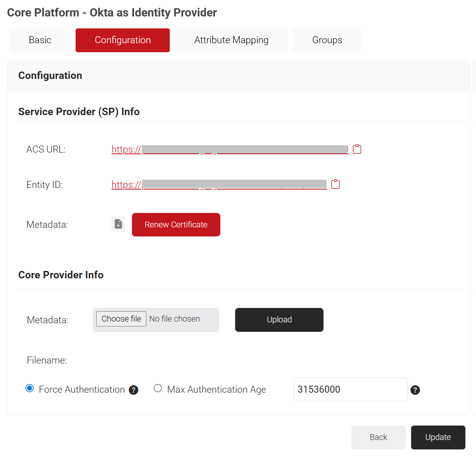The image size is (476, 456).
Task: Select the Force Authentication radio button
Action: tap(30, 389)
